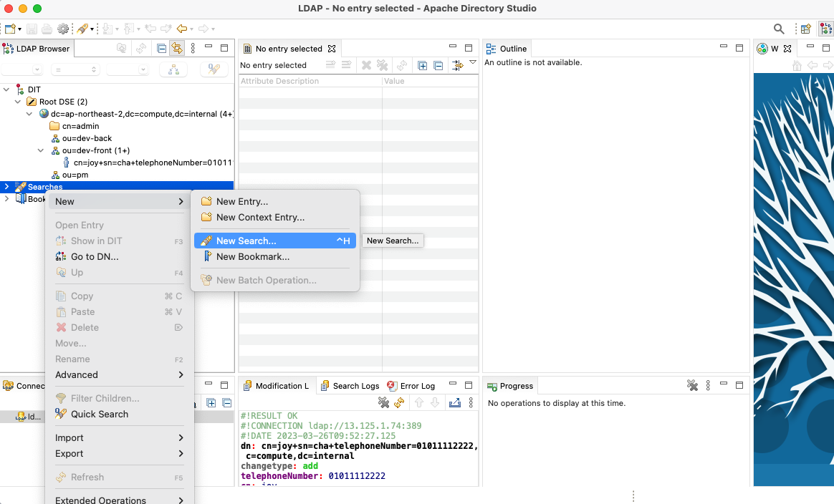Choose New Bookmark... from the submenu

pos(275,257)
